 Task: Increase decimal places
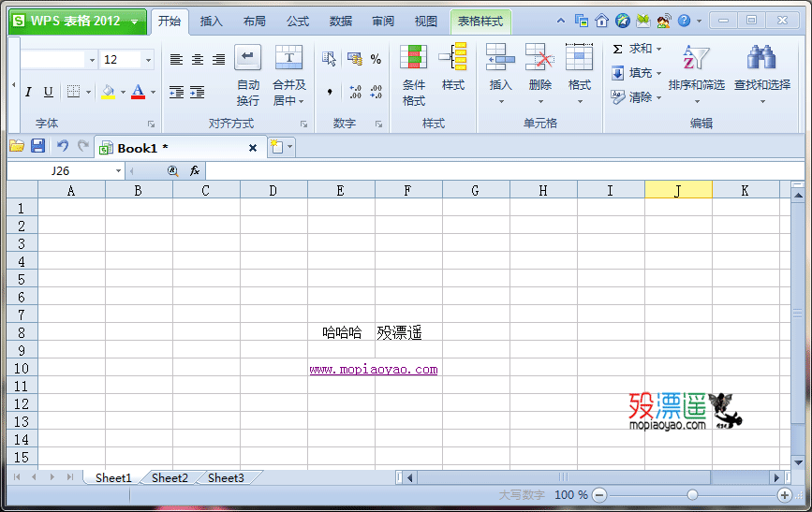point(355,92)
